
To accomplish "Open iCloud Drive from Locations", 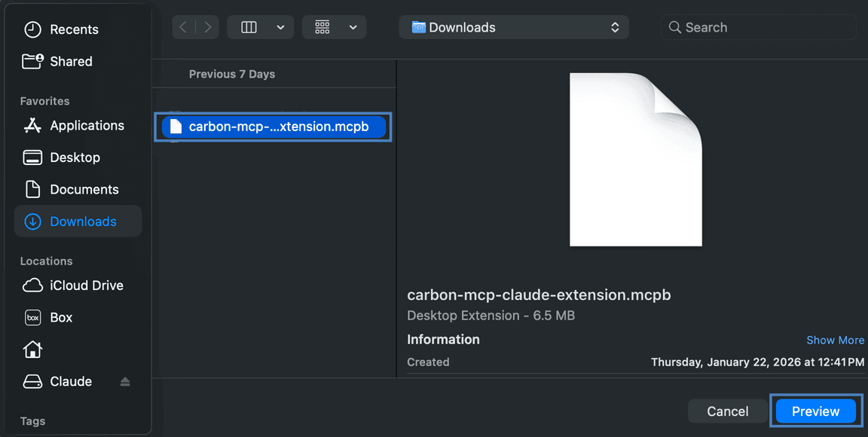I will coord(86,286).
